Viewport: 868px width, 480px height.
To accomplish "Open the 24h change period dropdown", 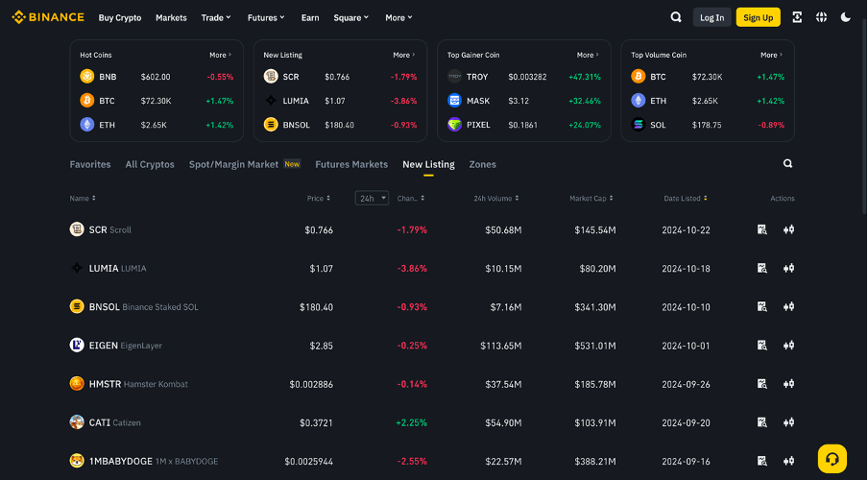I will pyautogui.click(x=372, y=199).
